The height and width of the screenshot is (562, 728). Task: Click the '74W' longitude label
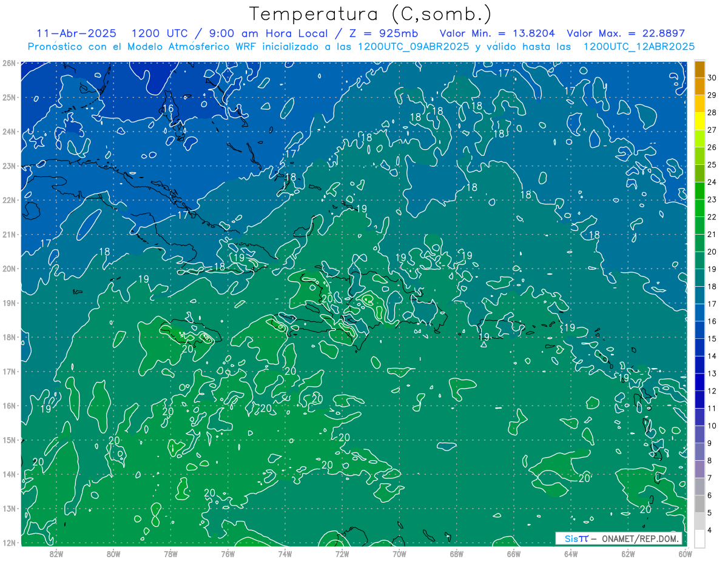[285, 554]
